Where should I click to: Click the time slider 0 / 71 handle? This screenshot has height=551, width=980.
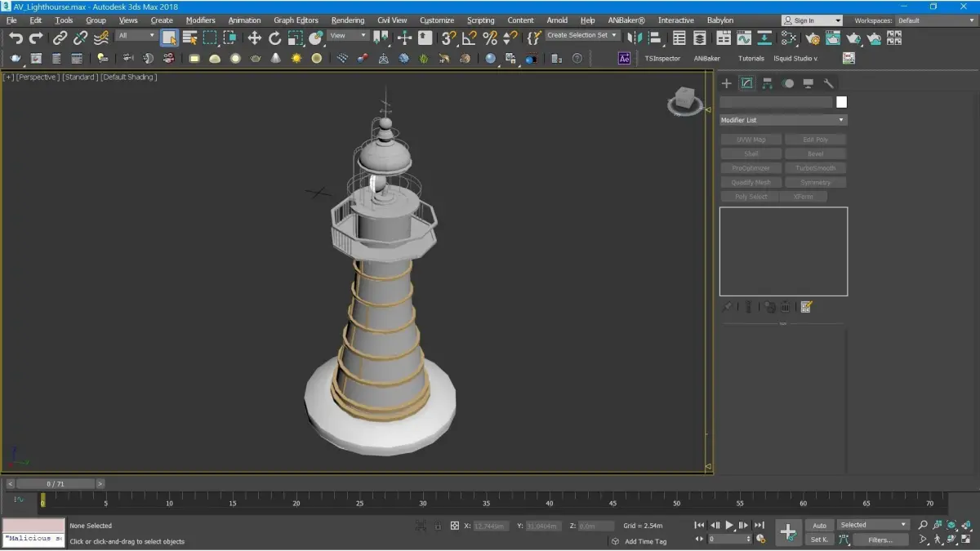(56, 484)
